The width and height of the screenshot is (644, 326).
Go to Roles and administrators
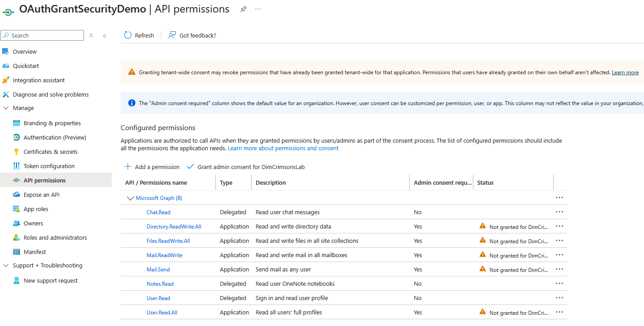(x=55, y=237)
